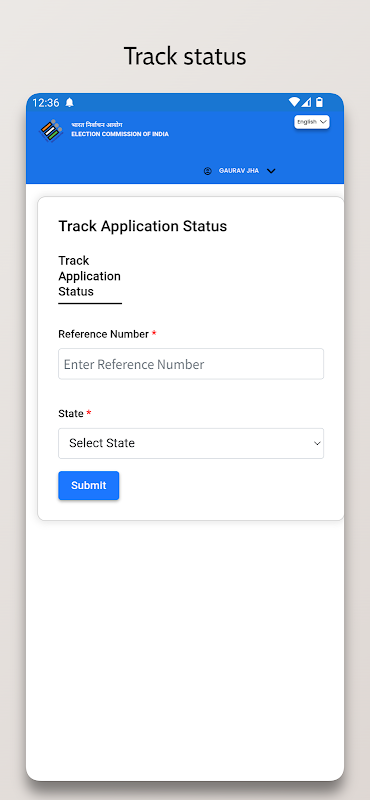Focus the Enter Reference Number field
The image size is (370, 800).
191,364
